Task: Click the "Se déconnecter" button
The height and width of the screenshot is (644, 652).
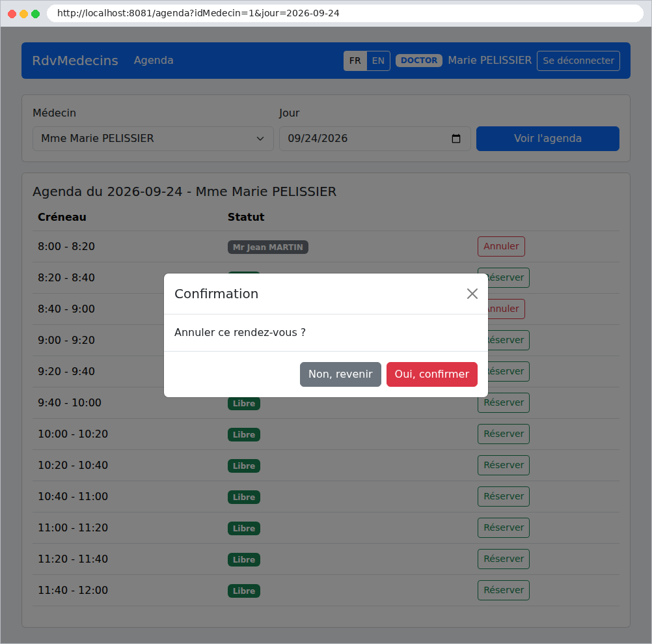Action: click(x=578, y=61)
